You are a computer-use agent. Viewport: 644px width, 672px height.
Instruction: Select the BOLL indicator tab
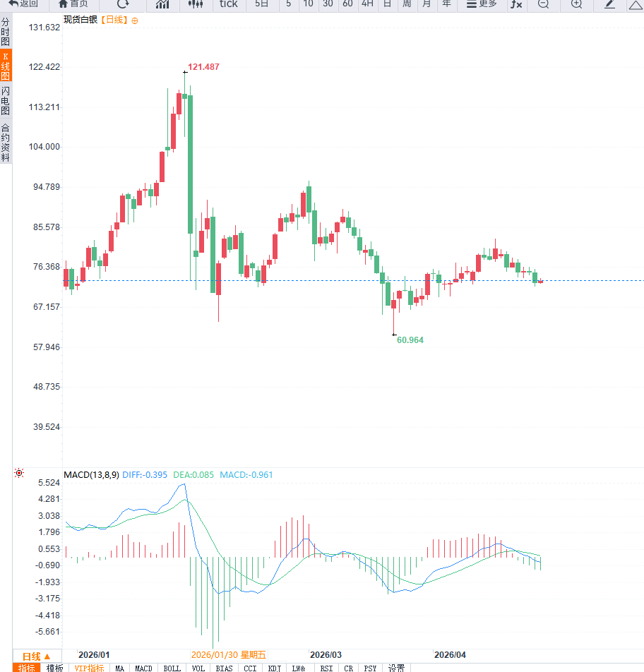172,668
